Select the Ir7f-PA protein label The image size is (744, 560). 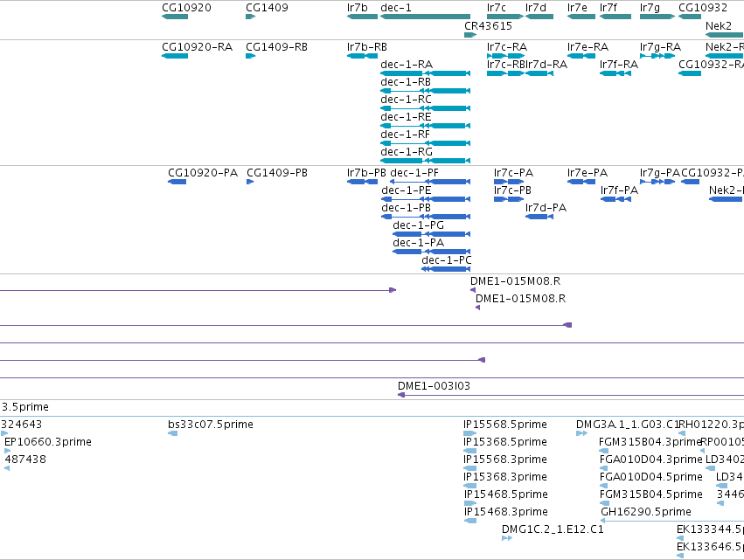pos(619,190)
